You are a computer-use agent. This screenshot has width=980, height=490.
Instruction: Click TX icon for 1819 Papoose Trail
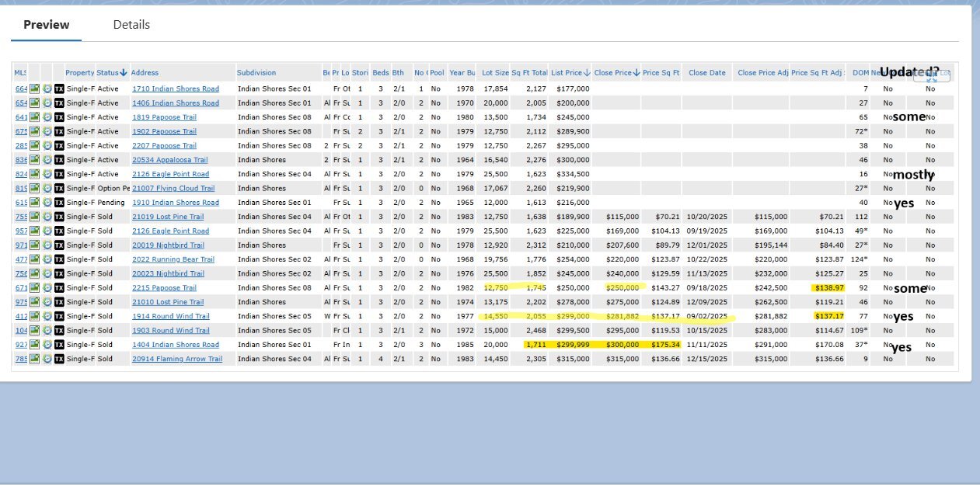(59, 117)
